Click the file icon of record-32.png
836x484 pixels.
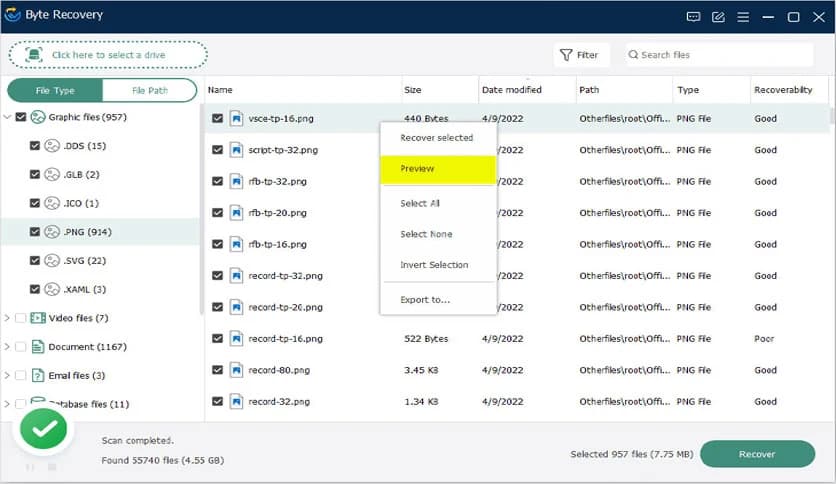236,401
